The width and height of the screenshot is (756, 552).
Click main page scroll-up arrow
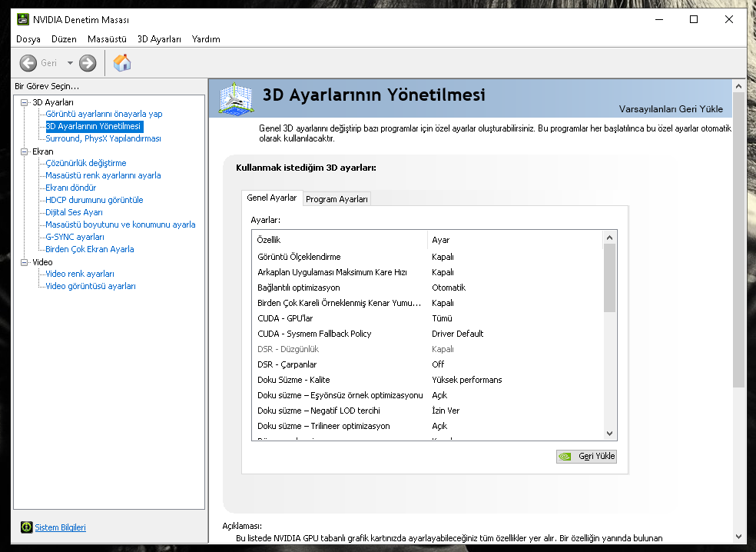pos(738,86)
